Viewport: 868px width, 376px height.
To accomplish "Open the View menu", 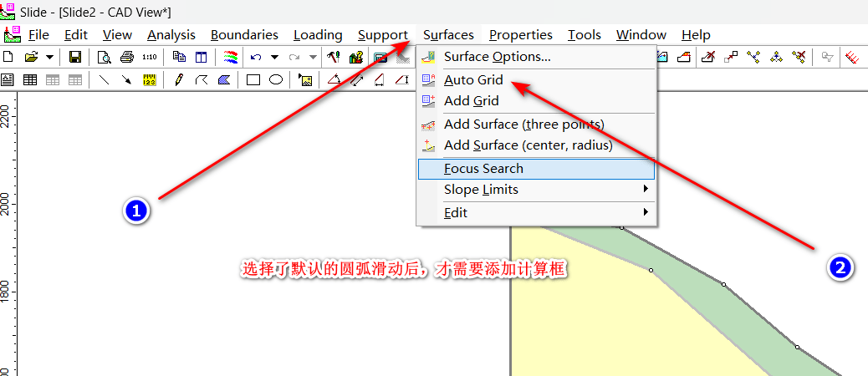I will click(x=117, y=35).
